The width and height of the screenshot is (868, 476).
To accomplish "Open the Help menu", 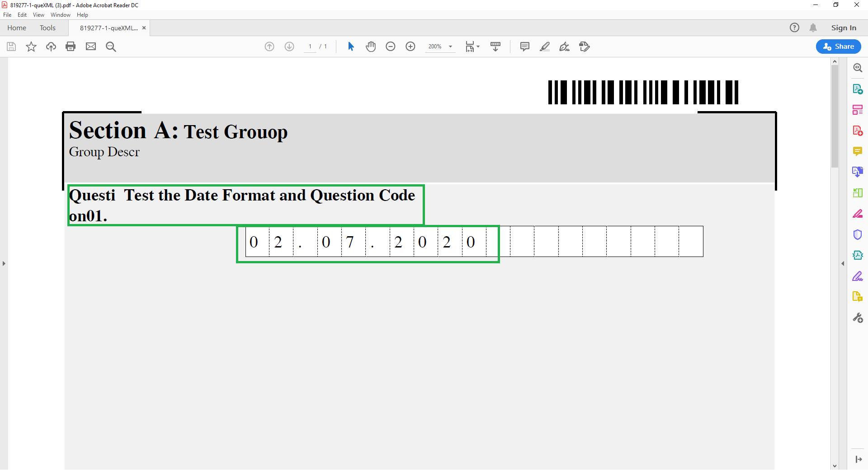I will click(x=82, y=15).
